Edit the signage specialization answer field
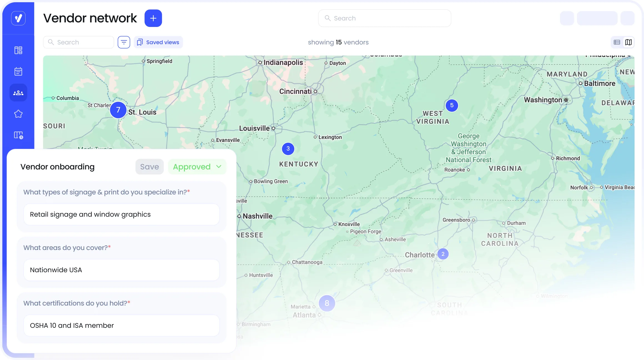644x360 pixels. click(x=122, y=214)
